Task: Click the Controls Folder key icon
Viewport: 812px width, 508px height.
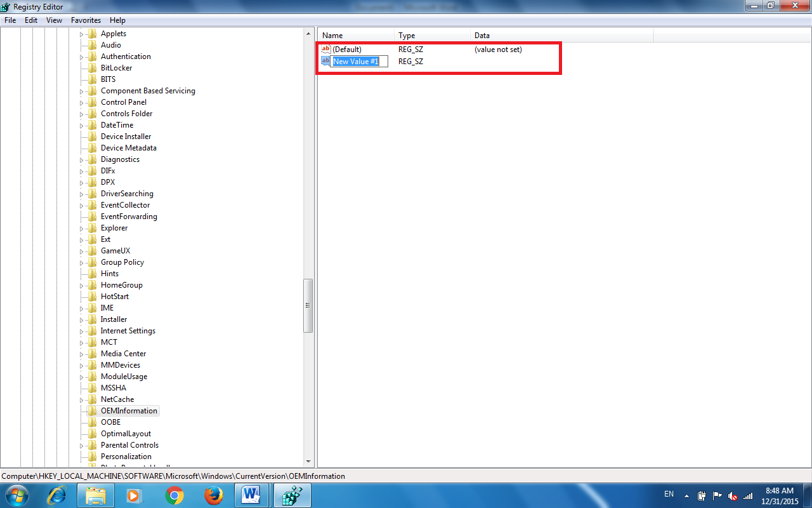Action: pos(93,114)
